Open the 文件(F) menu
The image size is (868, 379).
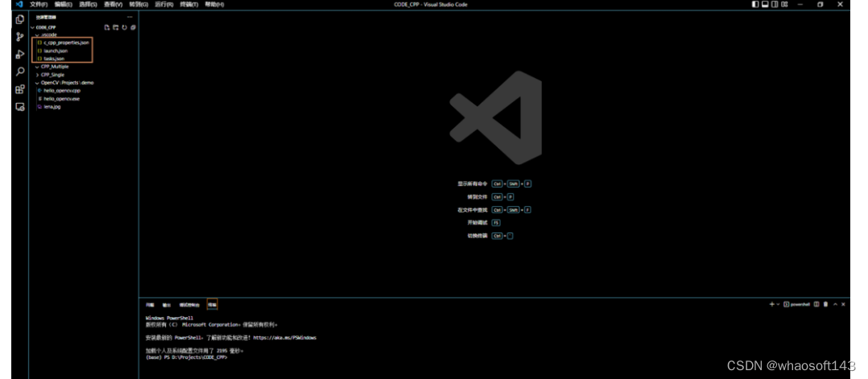38,4
